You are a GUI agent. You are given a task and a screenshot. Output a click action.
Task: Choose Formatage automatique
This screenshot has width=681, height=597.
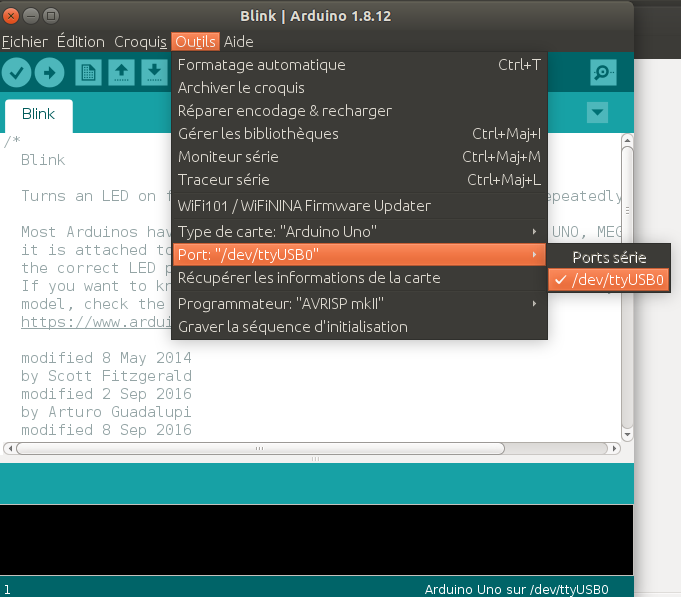pyautogui.click(x=359, y=65)
